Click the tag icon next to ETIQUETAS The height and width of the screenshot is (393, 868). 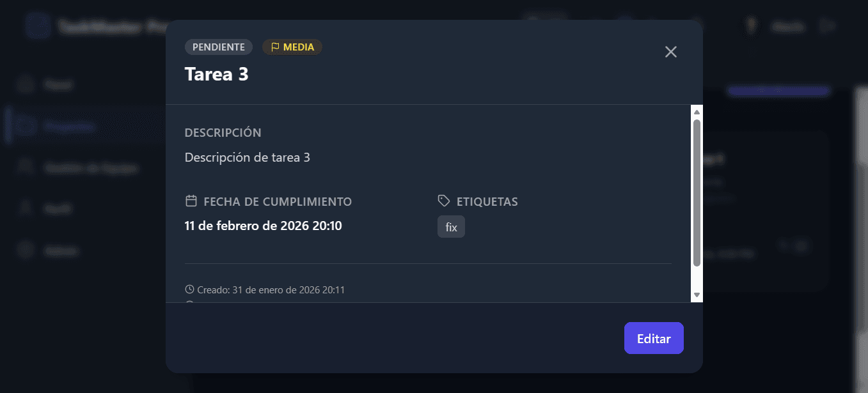click(x=444, y=200)
